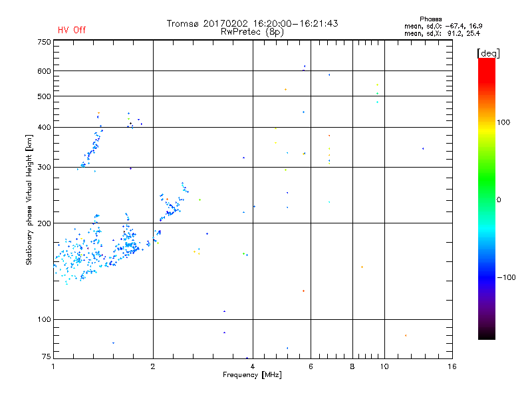Click the colorbar tick label '100'
The height and width of the screenshot is (399, 532).
point(503,122)
